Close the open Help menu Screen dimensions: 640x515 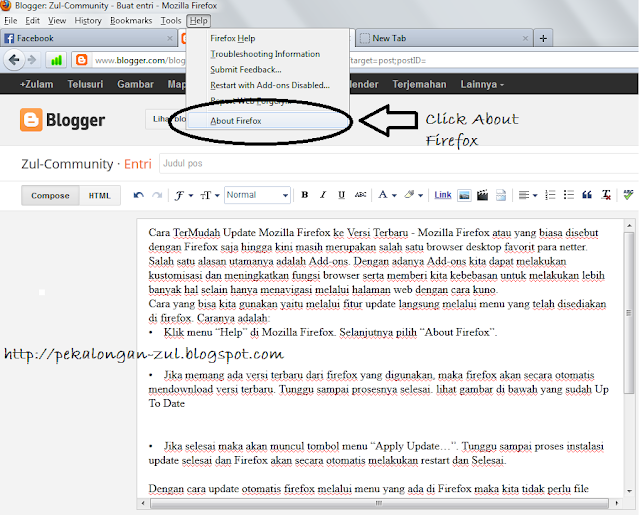click(x=198, y=20)
